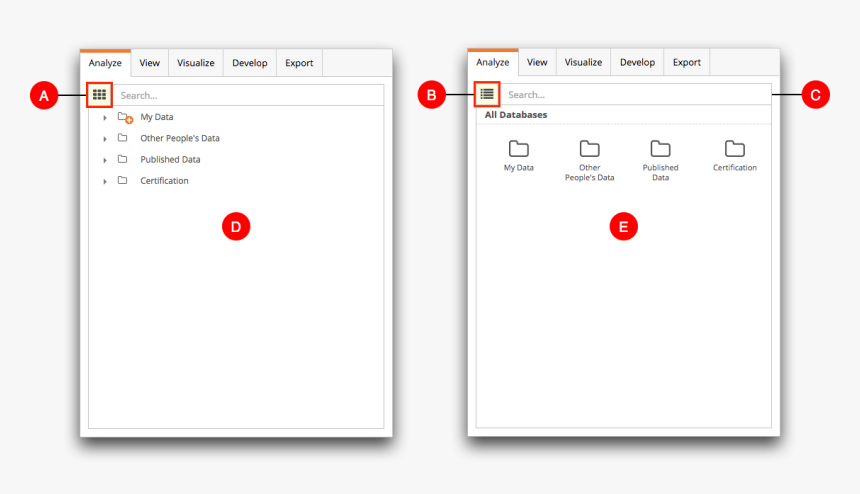This screenshot has height=494, width=860.
Task: Expand the Certification tree node arrow
Action: pyautogui.click(x=105, y=181)
